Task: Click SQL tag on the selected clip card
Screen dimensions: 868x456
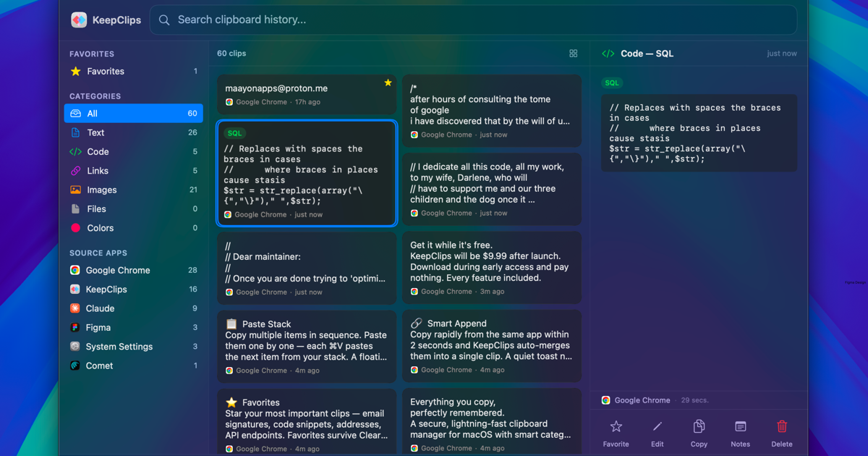Action: (234, 133)
